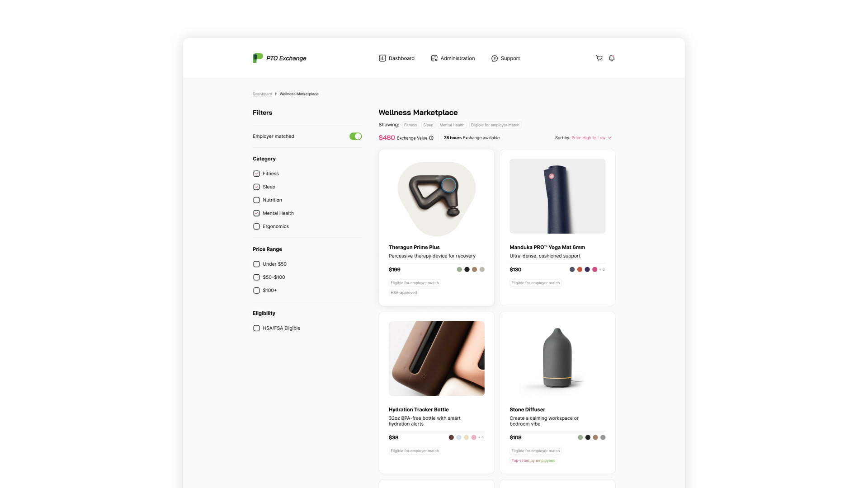Open the shopping cart icon
The height and width of the screenshot is (488, 868).
point(599,58)
